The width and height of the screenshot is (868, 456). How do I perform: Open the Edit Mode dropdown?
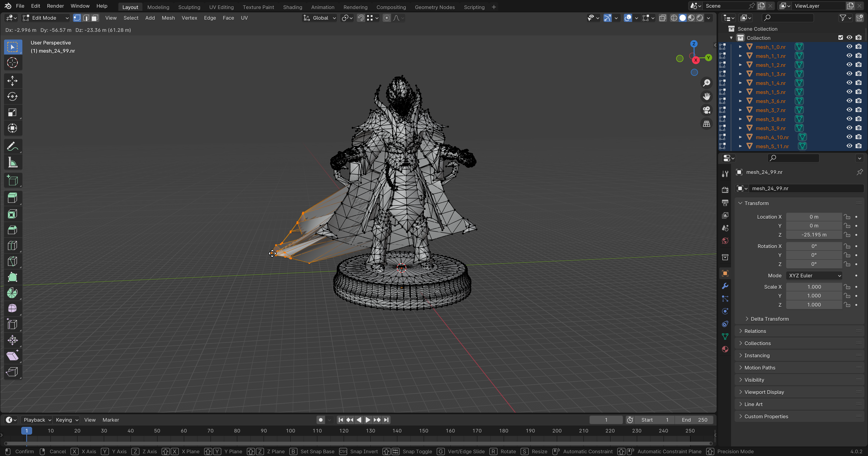click(x=45, y=18)
